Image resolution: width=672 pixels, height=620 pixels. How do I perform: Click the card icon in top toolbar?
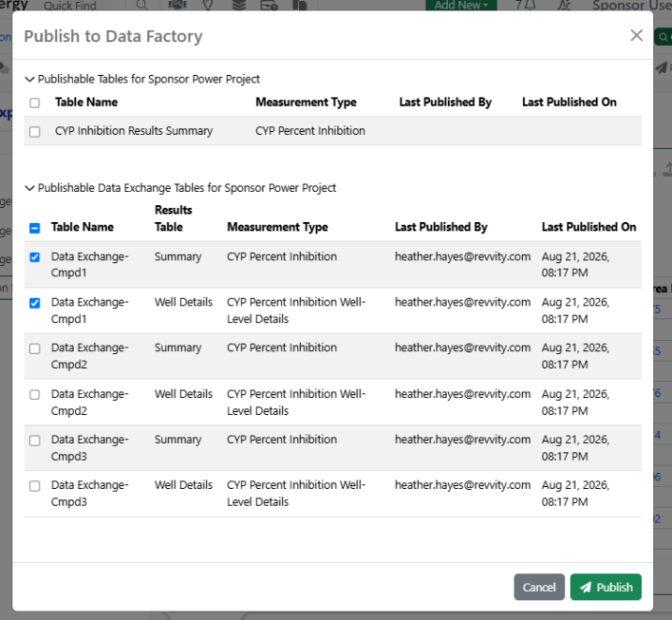point(269,5)
